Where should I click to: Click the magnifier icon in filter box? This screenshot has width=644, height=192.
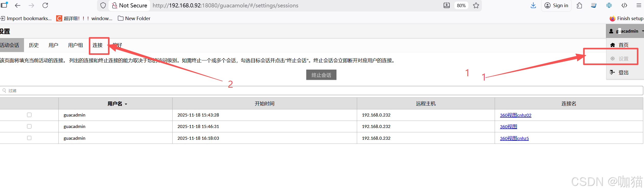tap(4, 91)
